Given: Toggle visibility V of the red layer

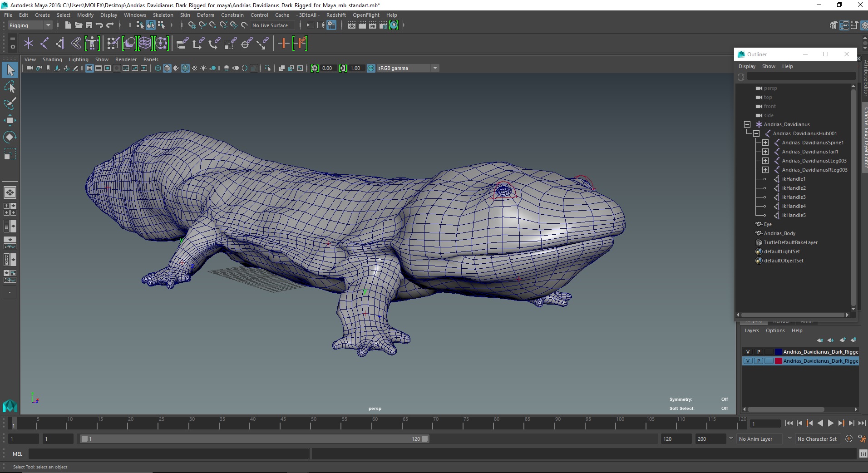Looking at the screenshot, I should (x=748, y=361).
